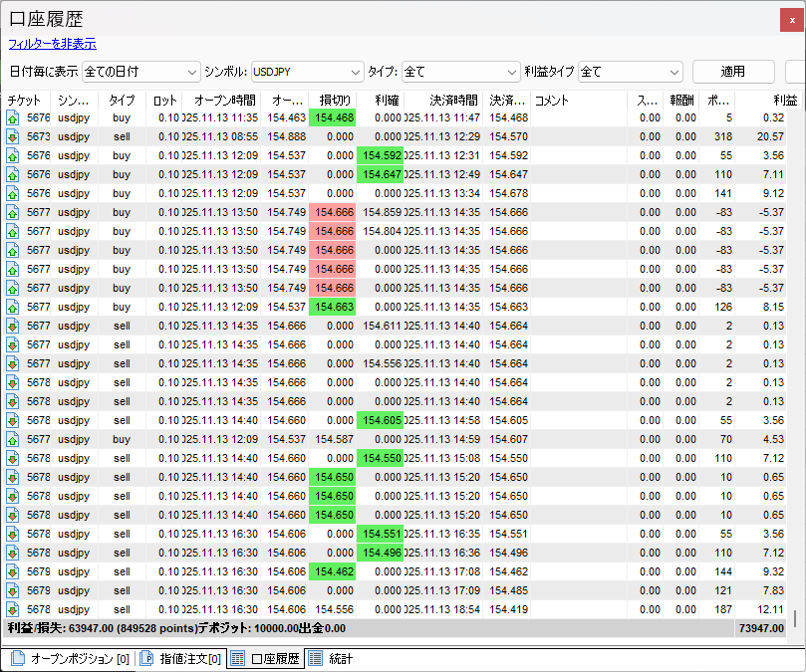Screen dimensions: 806x672
Task: Click buy icon of trade closed at 14:59
Action: pyautogui.click(x=13, y=439)
